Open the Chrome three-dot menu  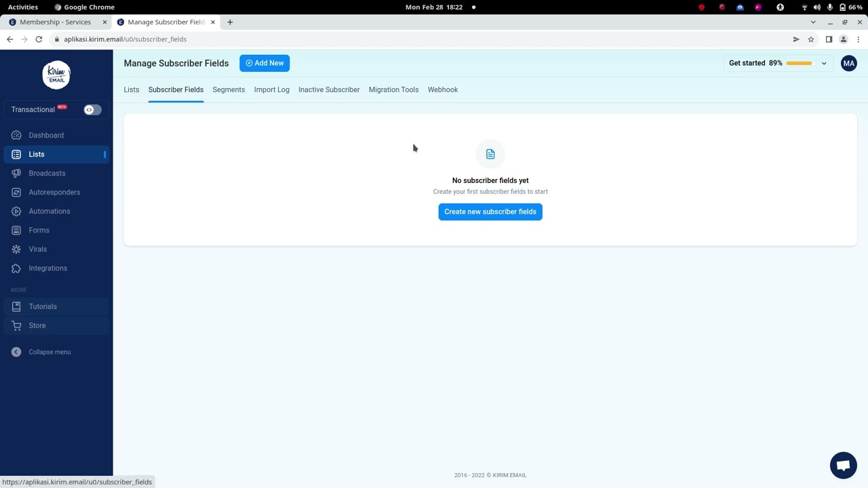(859, 39)
